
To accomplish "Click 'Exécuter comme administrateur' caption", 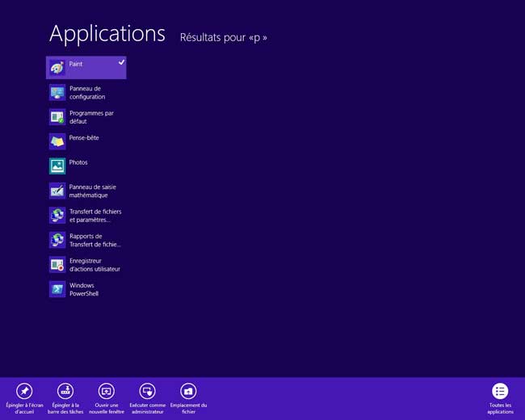I will (147, 408).
